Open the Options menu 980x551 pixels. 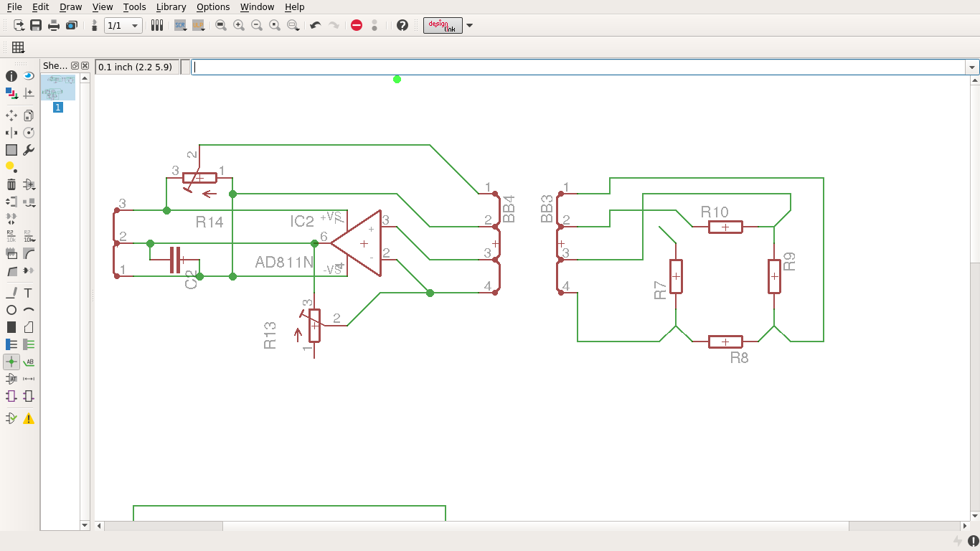pos(213,6)
